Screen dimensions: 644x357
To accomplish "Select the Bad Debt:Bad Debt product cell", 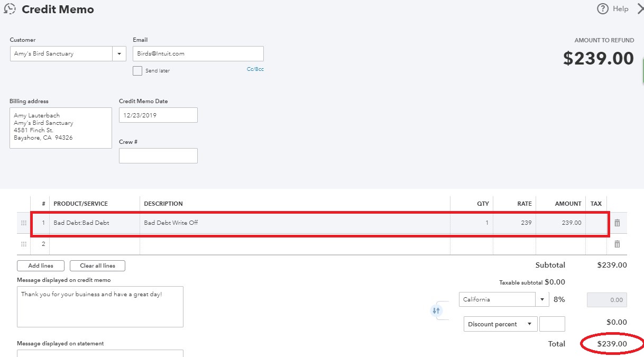I will pyautogui.click(x=95, y=223).
